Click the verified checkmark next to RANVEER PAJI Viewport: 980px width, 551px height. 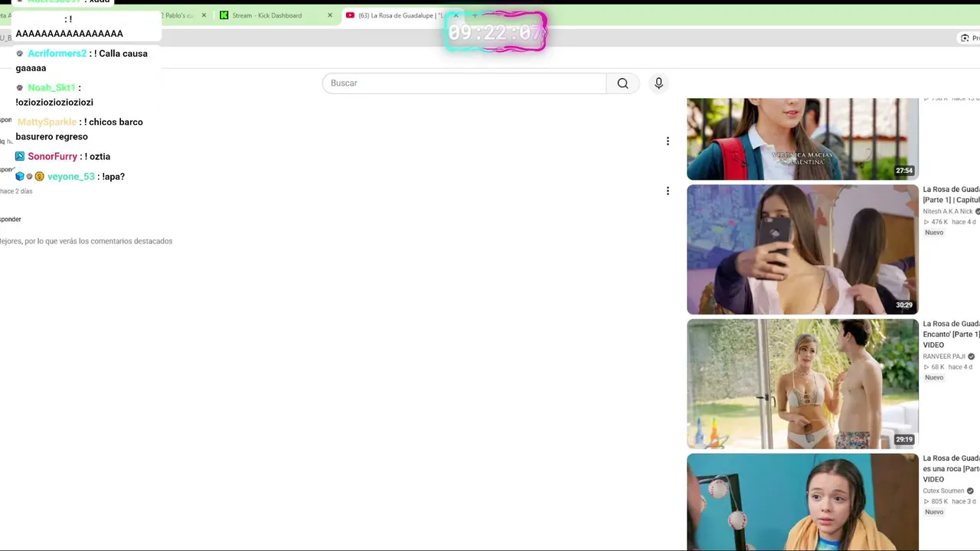971,357
